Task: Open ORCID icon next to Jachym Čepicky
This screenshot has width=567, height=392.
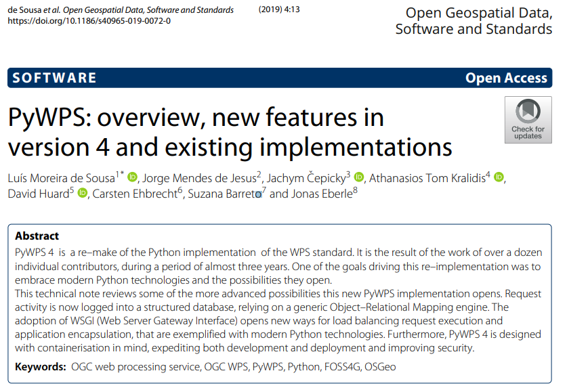Action: [x=359, y=177]
